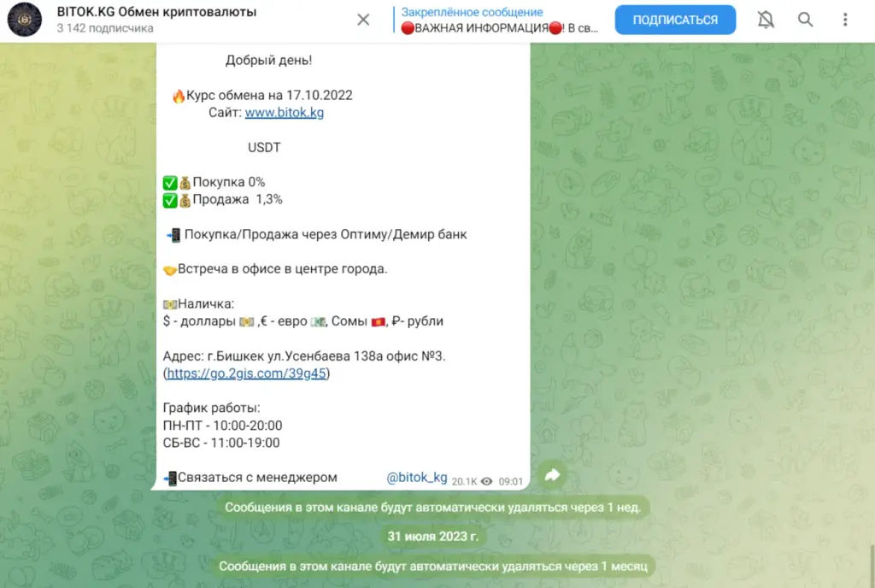Open the BITOK.KG channel avatar
Image resolution: width=875 pixels, height=588 pixels.
click(25, 20)
